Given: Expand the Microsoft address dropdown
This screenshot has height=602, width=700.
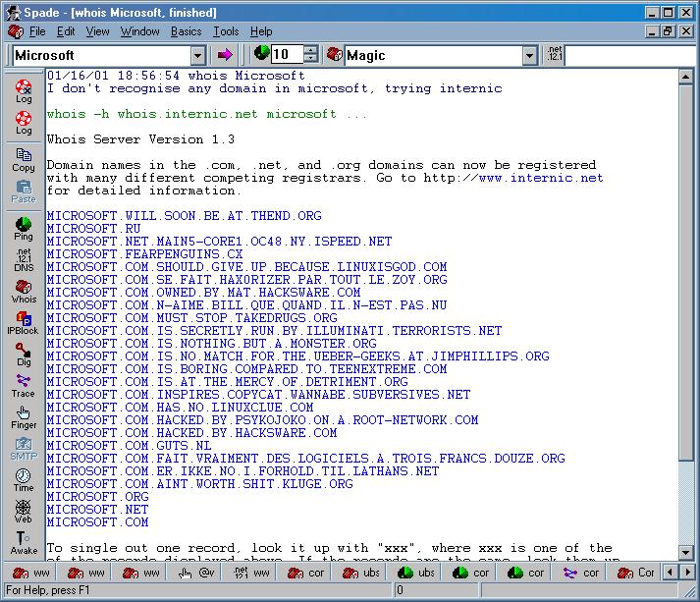Looking at the screenshot, I should (x=198, y=56).
